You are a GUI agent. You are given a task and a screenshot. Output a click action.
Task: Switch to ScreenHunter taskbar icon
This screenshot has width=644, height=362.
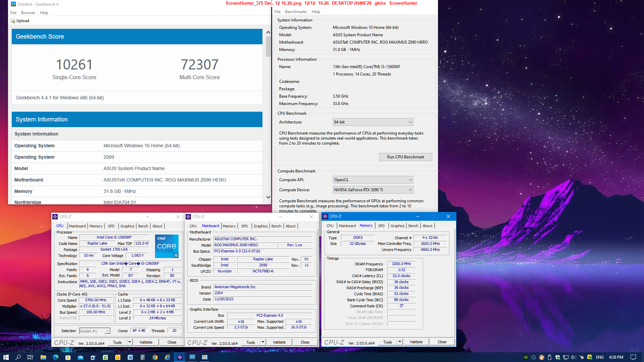[205, 357]
